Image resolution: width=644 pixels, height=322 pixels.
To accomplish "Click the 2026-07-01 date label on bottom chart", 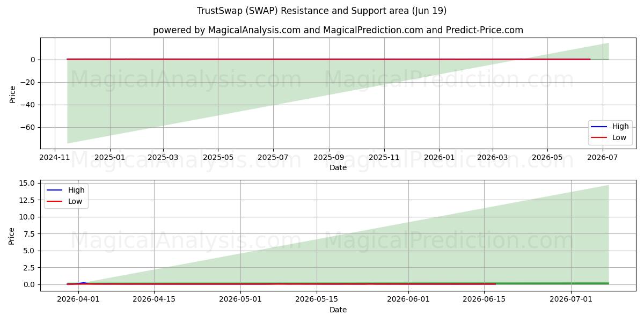I will click(x=570, y=300).
